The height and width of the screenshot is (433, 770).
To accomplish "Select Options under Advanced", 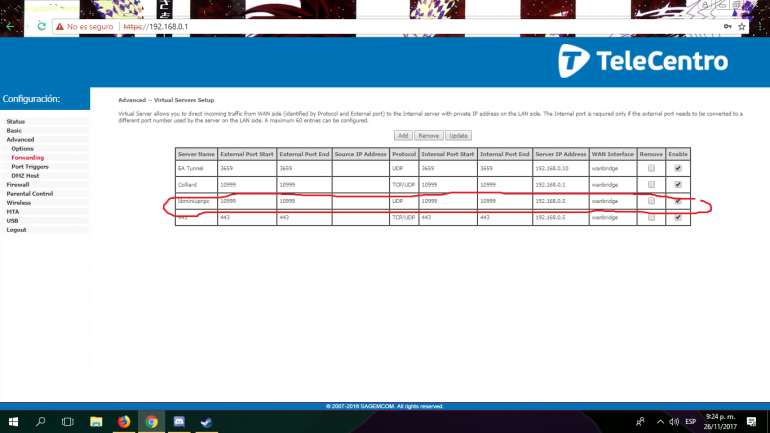I will click(23, 149).
